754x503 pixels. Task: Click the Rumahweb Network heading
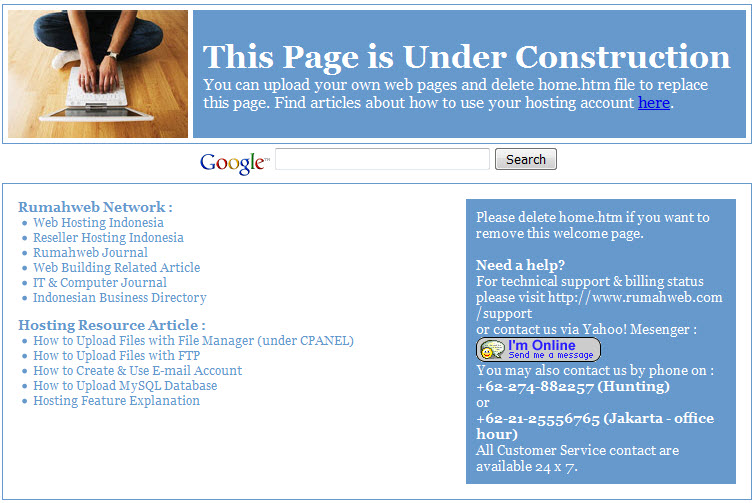coord(95,207)
